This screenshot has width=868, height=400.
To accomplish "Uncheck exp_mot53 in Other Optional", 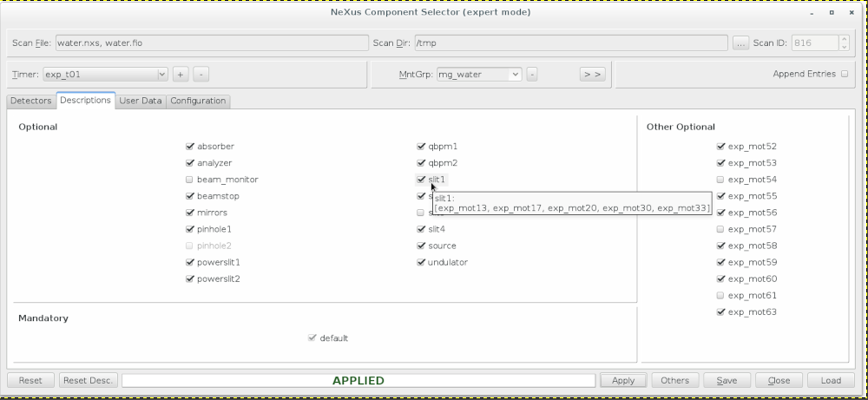I will [x=720, y=163].
